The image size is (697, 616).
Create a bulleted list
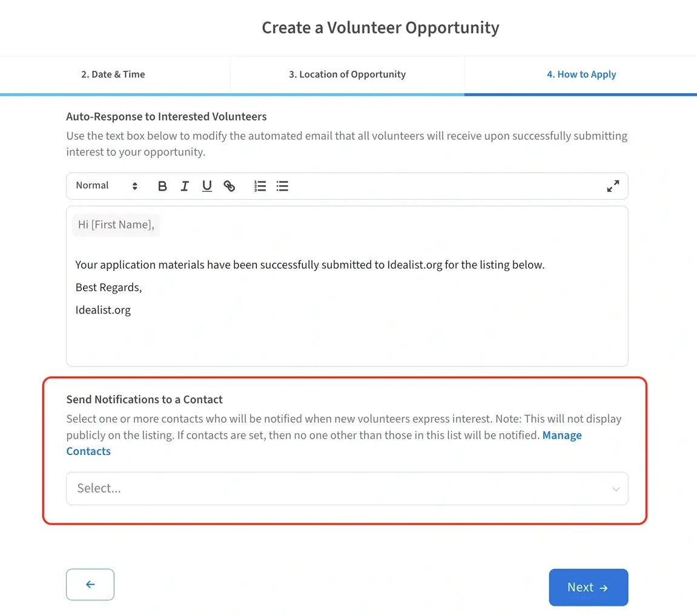(x=282, y=186)
